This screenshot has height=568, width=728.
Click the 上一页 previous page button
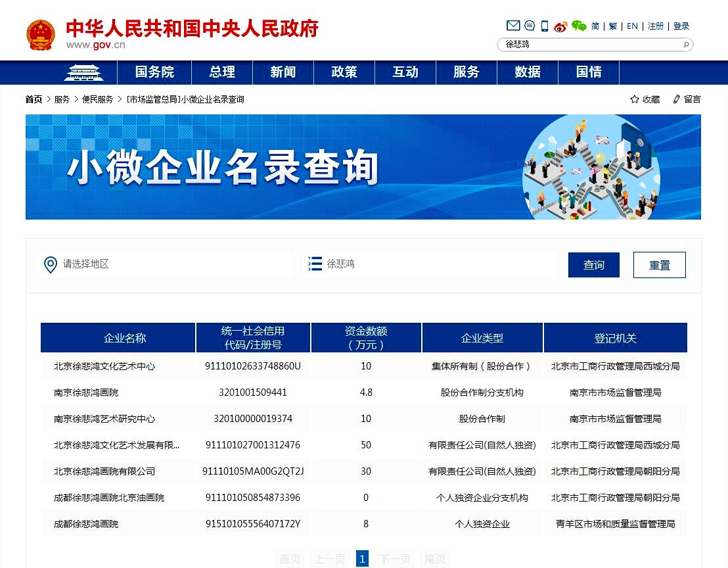coord(330,559)
